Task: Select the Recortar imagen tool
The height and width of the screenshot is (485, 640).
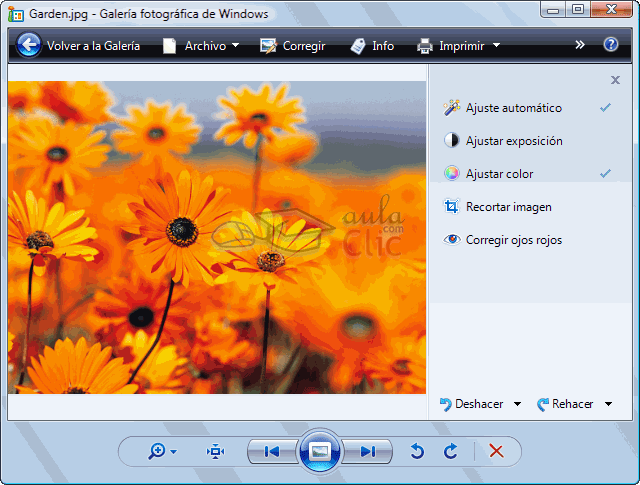Action: (x=510, y=207)
